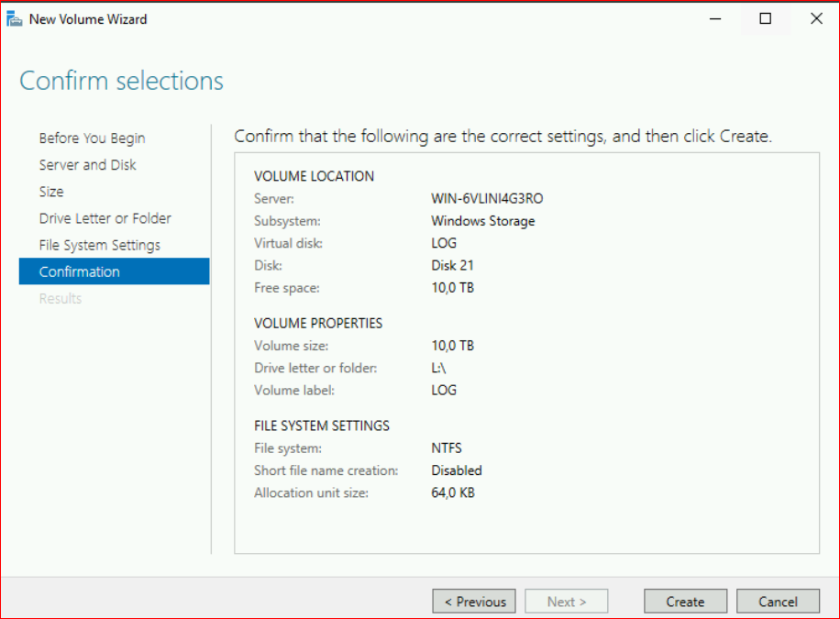Click the disabled Next button
Screen dimensions: 840x619
tap(566, 602)
